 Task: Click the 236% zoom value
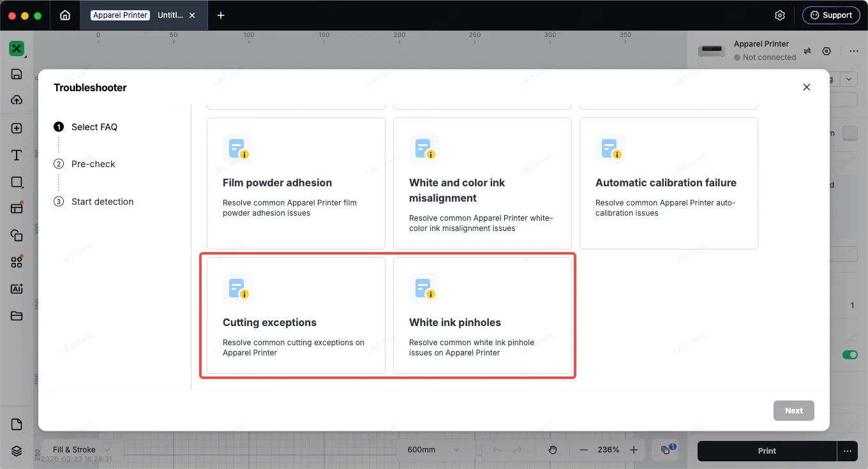coord(608,450)
